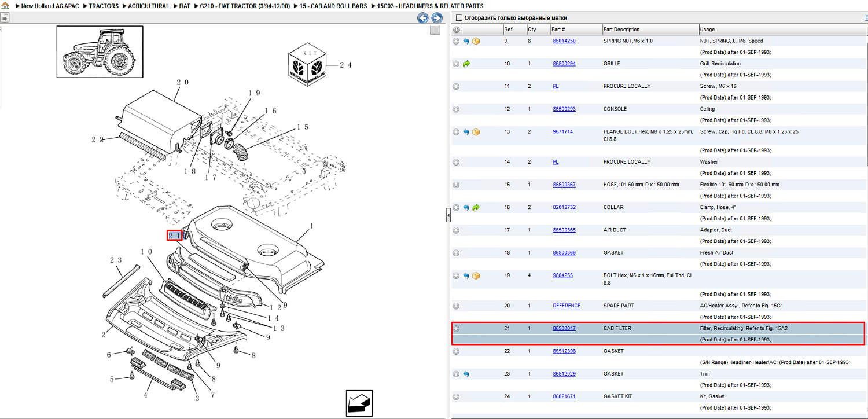Enable 'Отобразить только выбранные метки' checkbox
The image size is (868, 419).
[459, 18]
